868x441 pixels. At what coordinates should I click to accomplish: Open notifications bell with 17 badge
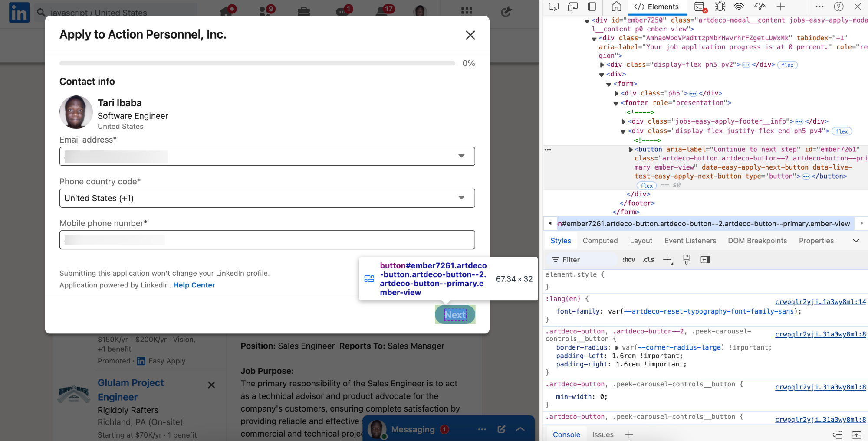[385, 10]
